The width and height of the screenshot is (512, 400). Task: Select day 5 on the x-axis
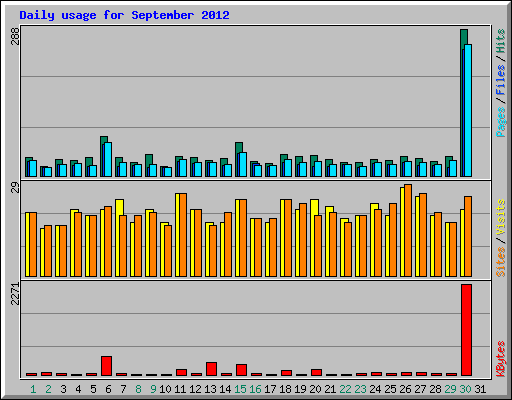click(93, 389)
